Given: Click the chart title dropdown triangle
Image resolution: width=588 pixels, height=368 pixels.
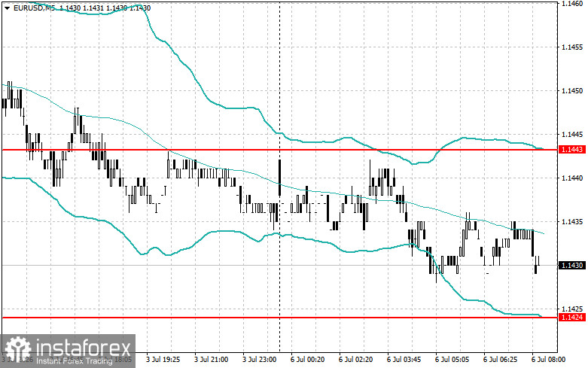Looking at the screenshot, I should [x=7, y=8].
